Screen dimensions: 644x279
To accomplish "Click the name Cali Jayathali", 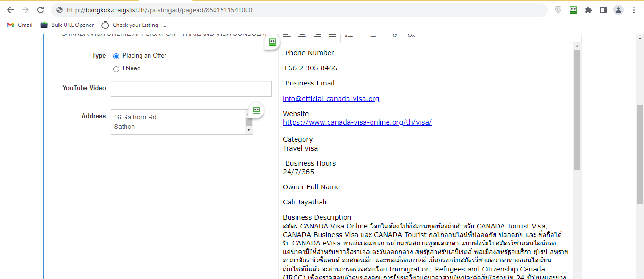I will click(305, 202).
